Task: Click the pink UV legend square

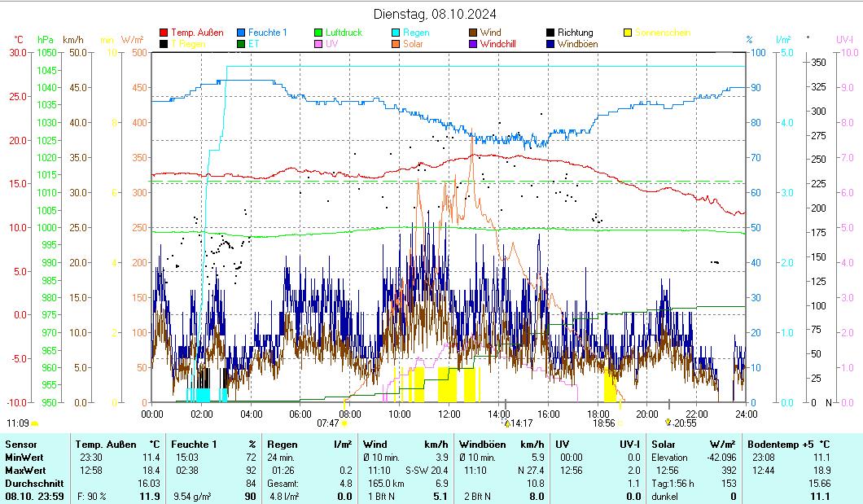Action: point(318,44)
